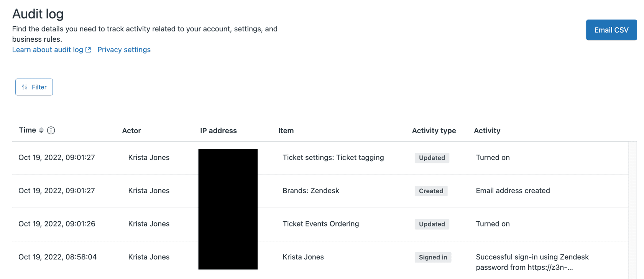
Task: Click the vertical scrollbar on the right edge
Action: (x=632, y=191)
